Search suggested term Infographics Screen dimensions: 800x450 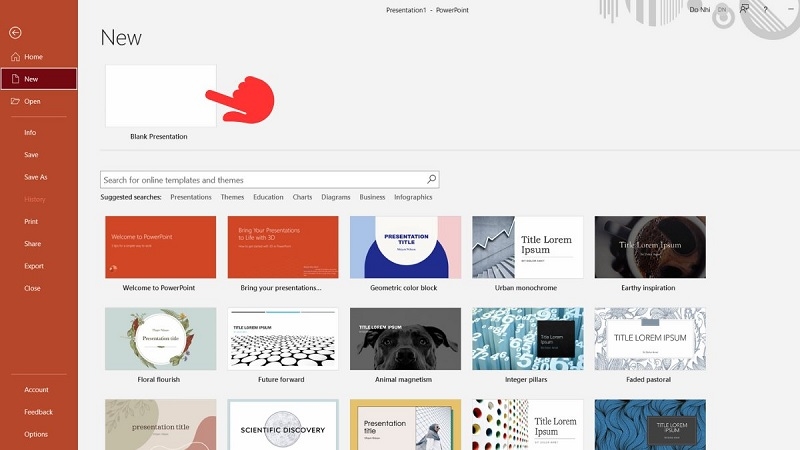tap(413, 197)
